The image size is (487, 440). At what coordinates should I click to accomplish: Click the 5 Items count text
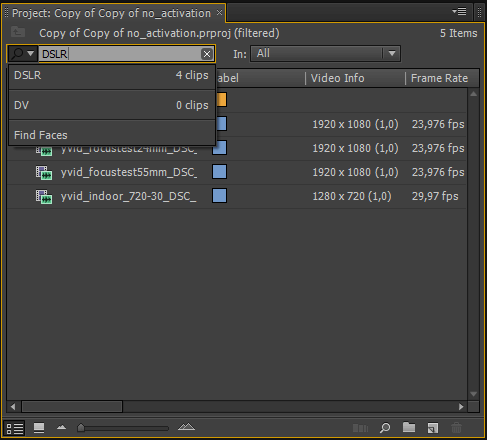(x=458, y=33)
